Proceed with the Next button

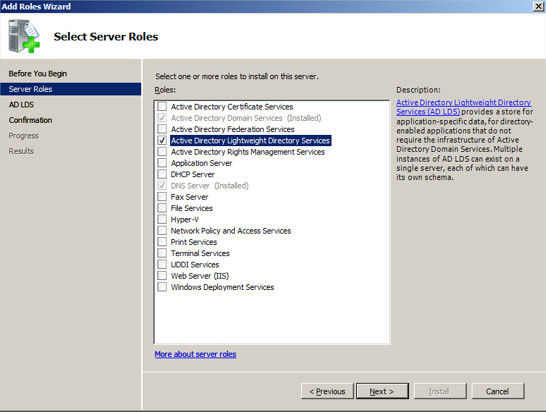(382, 391)
